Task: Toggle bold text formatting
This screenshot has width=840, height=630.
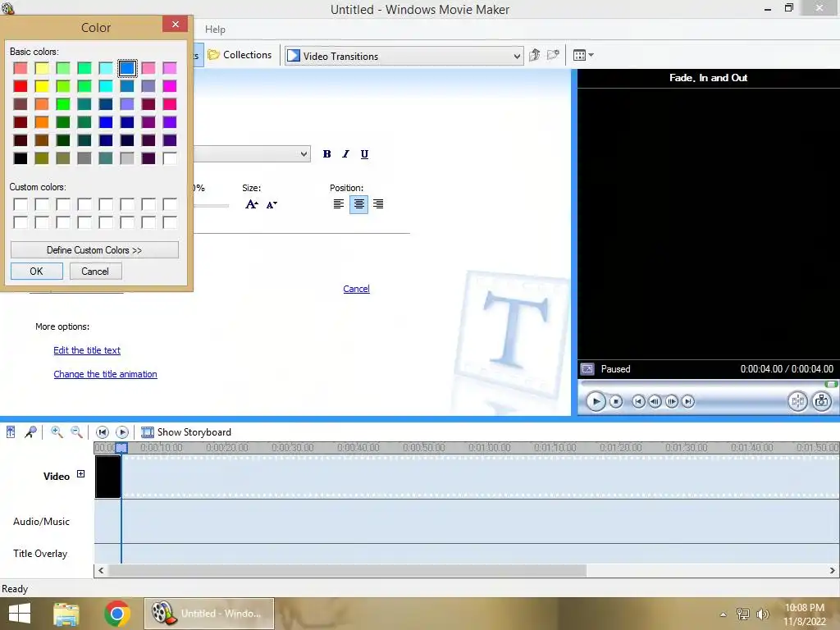Action: click(x=326, y=154)
